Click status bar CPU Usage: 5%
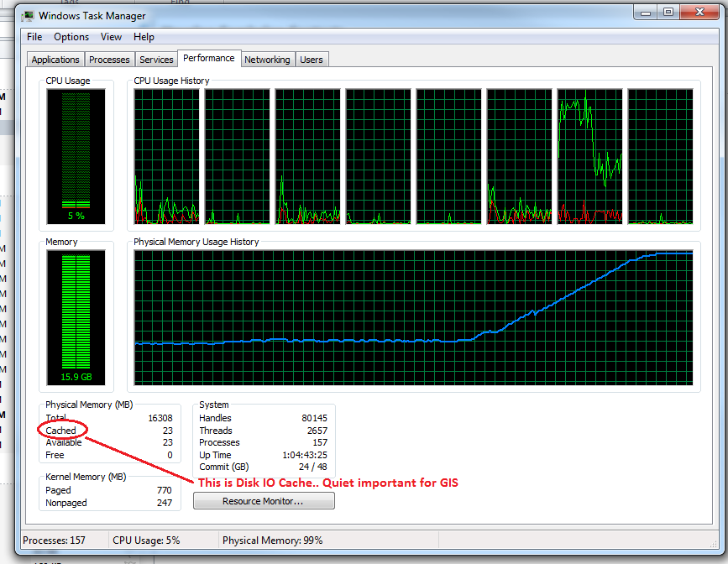 (x=146, y=540)
